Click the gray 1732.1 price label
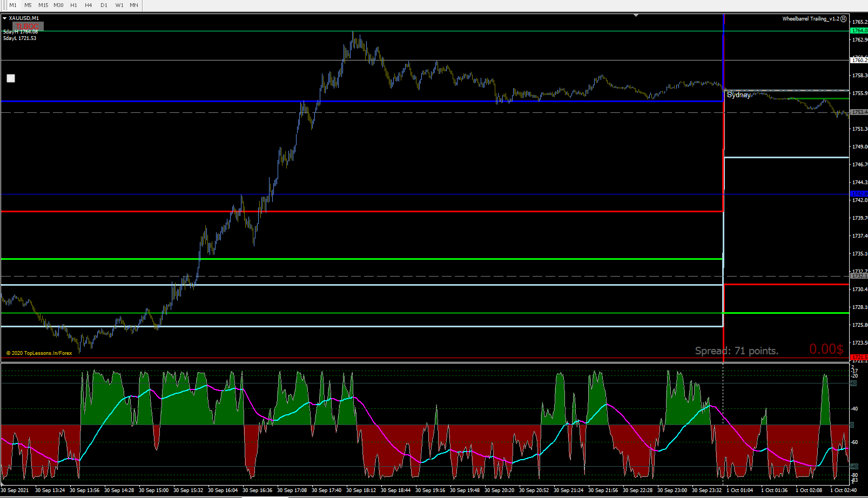This screenshot has height=498, width=868. pyautogui.click(x=859, y=276)
